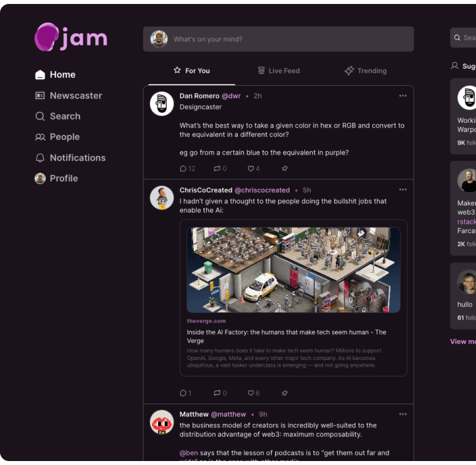Recast Dan Romero's post
The image size is (476, 465).
coord(220,168)
